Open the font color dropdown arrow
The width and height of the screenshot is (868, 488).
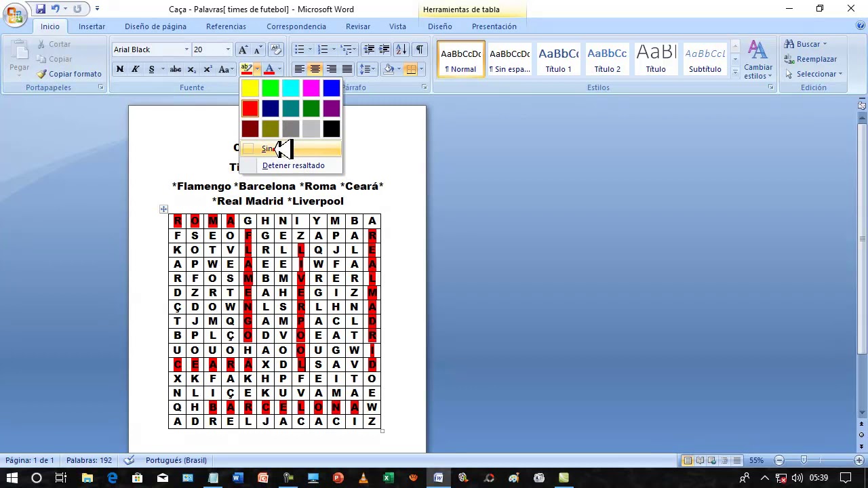(279, 69)
